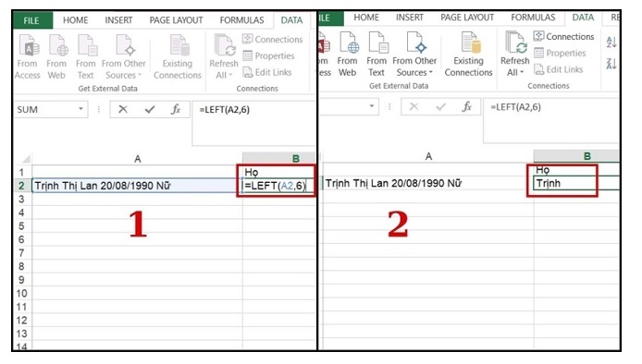This screenshot has width=642, height=364.
Task: Click cell B1 'Họ' in right window
Action: [x=542, y=170]
